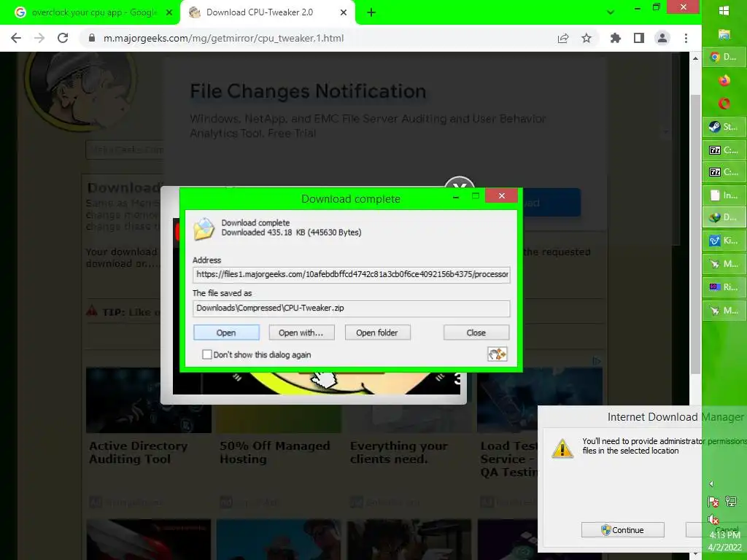Select the 'The file saved as' path field
747x560 pixels.
click(351, 308)
